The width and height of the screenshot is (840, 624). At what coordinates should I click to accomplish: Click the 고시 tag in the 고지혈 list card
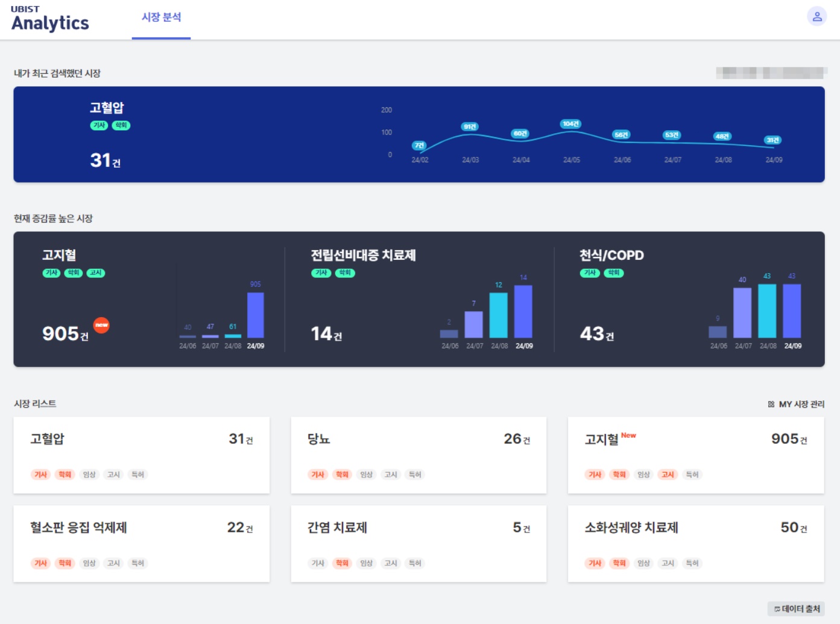[x=668, y=474]
